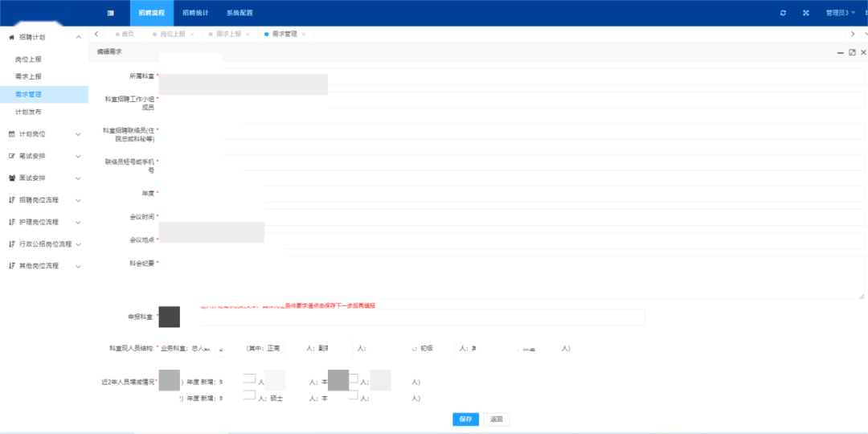The width and height of the screenshot is (868, 434).
Task: Click sort icon beside 护理岗位流程
Action: pyautogui.click(x=11, y=222)
